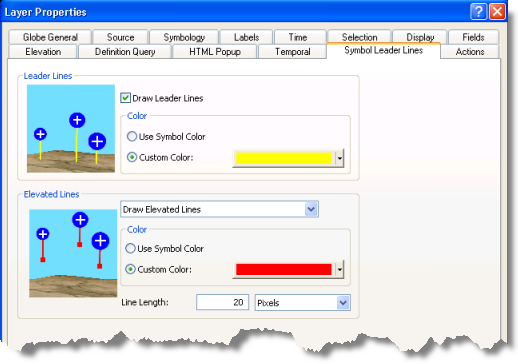The image size is (518, 364).
Task: Click the Elevated Lines preview image
Action: tap(73, 253)
